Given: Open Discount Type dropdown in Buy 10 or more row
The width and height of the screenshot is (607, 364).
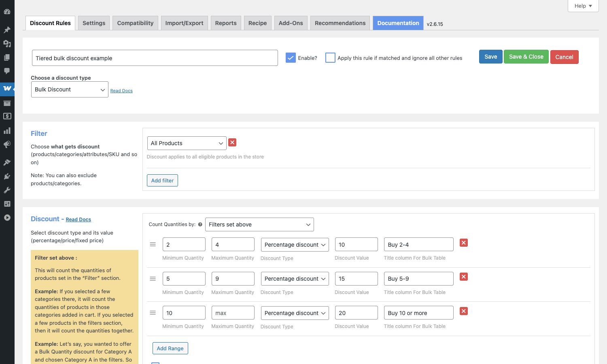Looking at the screenshot, I should (x=295, y=313).
